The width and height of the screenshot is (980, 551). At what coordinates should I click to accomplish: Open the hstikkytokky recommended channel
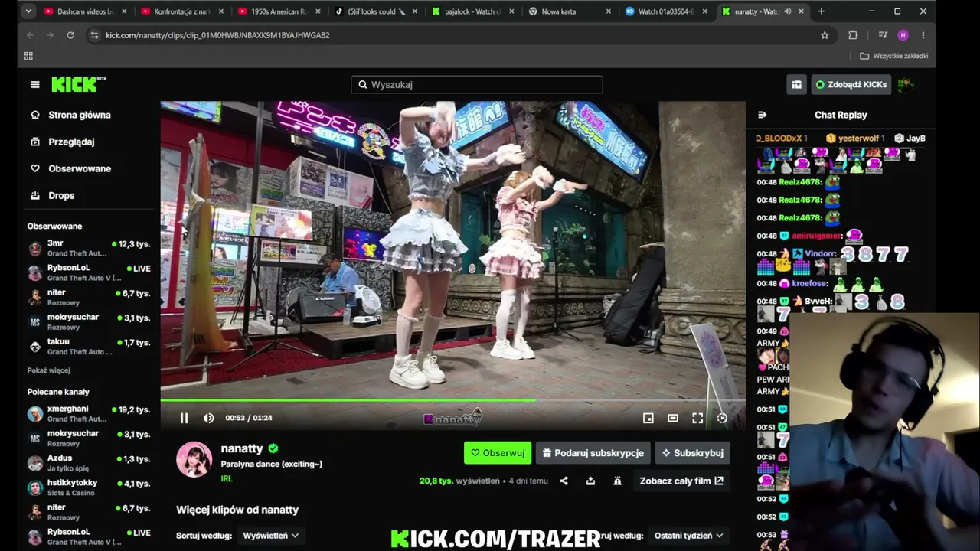[89, 487]
